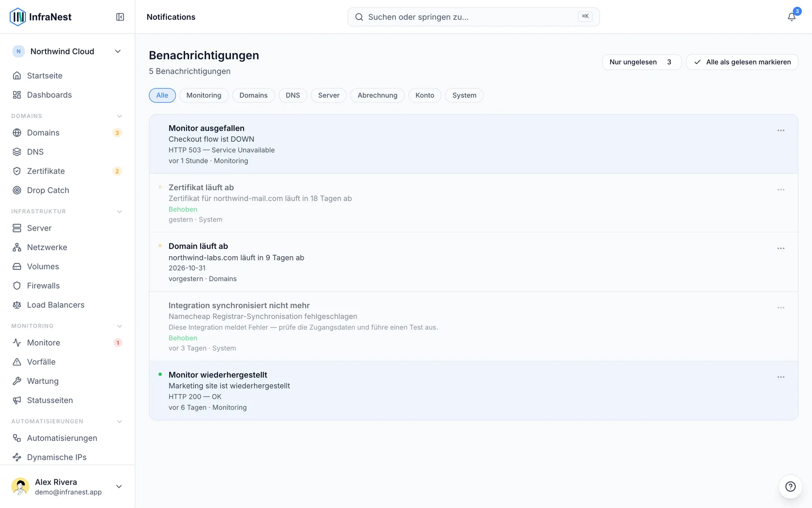Open Zertifikate shield icon in sidebar
This screenshot has height=508, width=812.
[17, 171]
